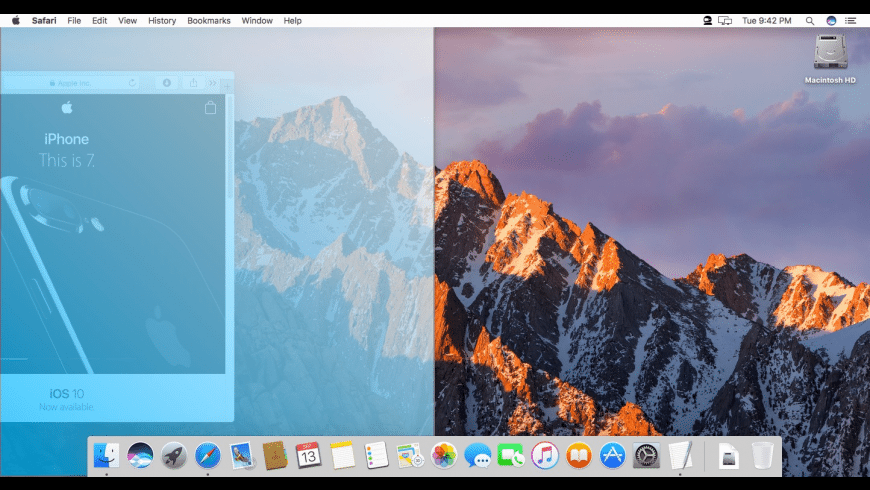Open the Safari downloads button
This screenshot has height=490, width=870.
coord(167,83)
